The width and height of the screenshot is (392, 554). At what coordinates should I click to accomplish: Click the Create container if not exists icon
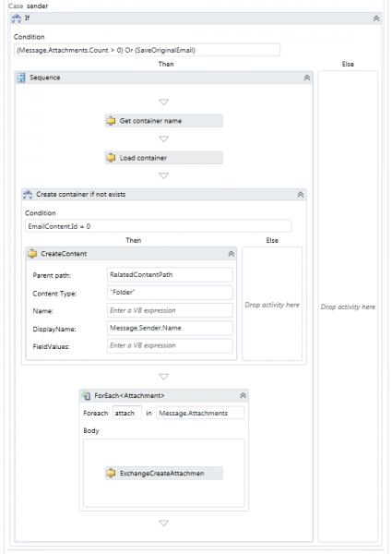(28, 194)
